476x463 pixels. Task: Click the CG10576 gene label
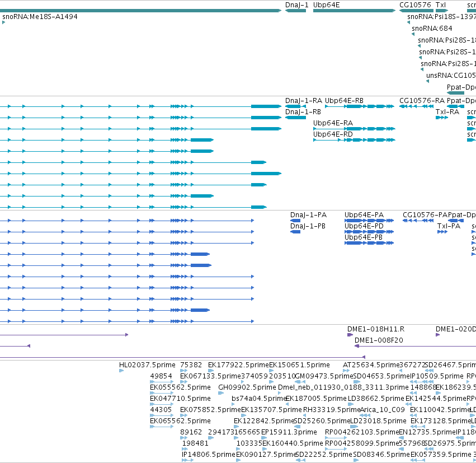[415, 5]
